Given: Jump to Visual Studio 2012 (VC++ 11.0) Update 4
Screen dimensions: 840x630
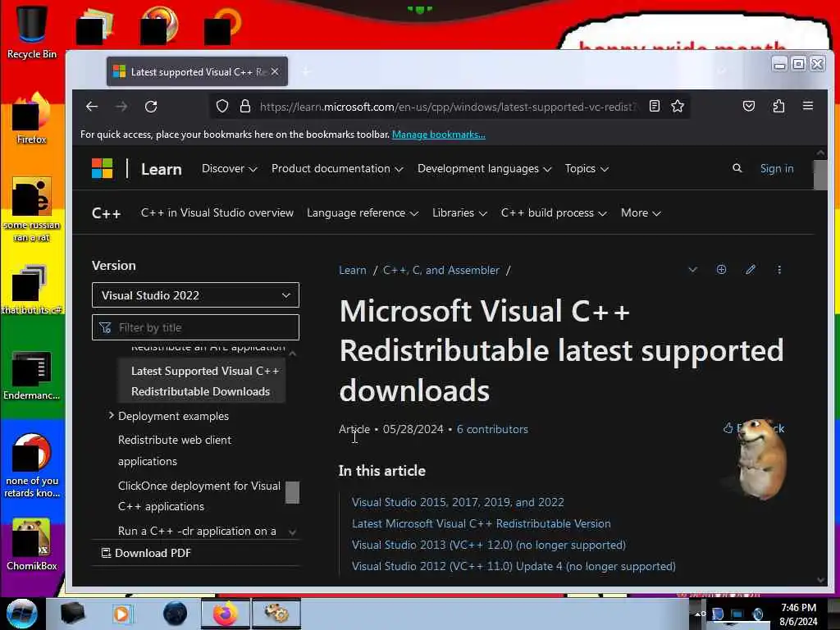Looking at the screenshot, I should click(x=514, y=566).
